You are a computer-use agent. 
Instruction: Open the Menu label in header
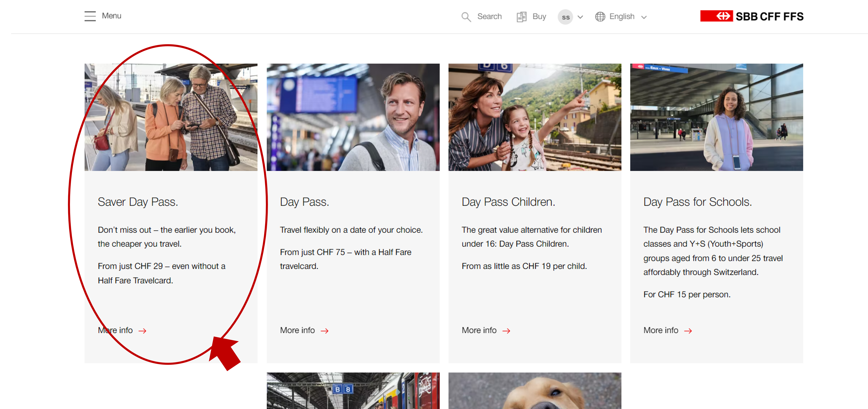(112, 16)
